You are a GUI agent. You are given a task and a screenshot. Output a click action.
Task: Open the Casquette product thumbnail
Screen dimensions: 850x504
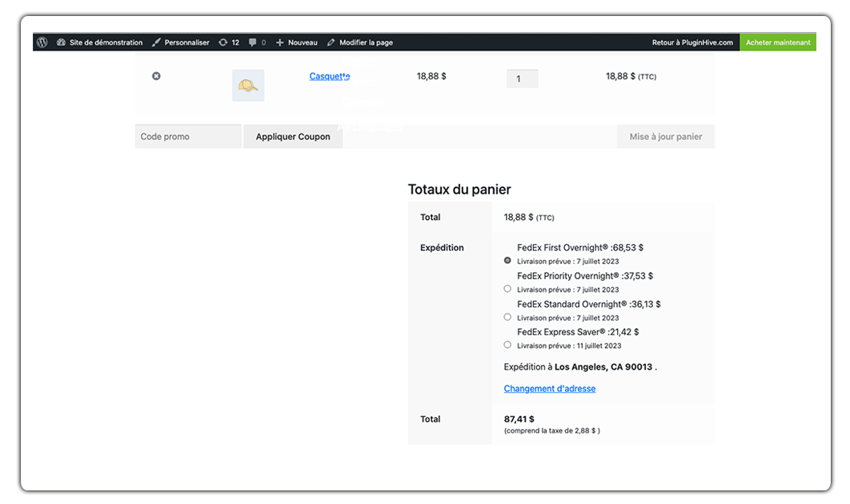point(248,86)
